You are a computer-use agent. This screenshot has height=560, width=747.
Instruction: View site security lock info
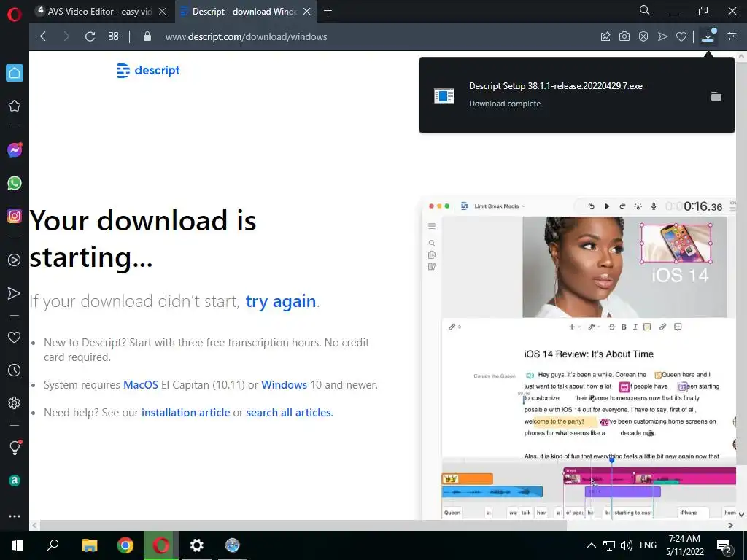(x=147, y=36)
